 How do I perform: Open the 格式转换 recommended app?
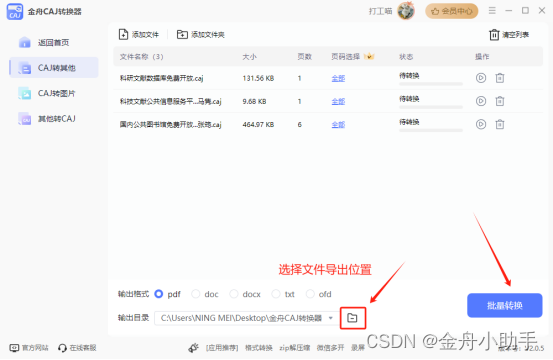coord(259,348)
